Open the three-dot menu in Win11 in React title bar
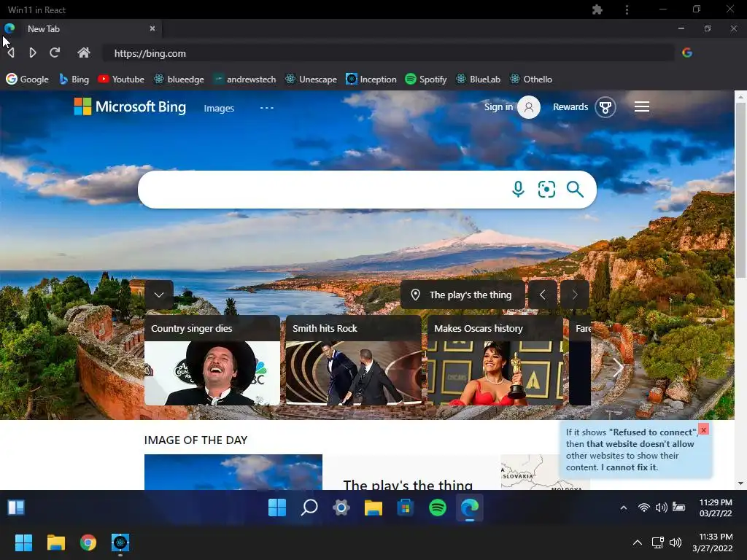This screenshot has height=560, width=747. point(627,9)
